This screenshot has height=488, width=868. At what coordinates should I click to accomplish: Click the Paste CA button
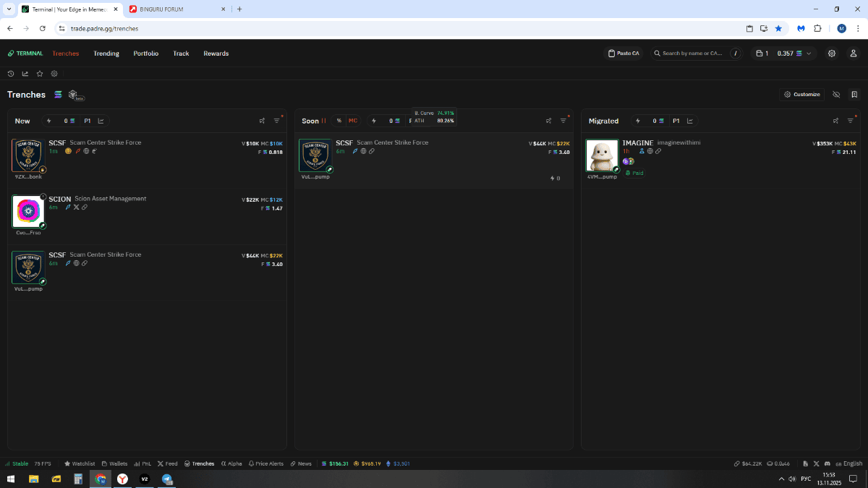point(623,53)
